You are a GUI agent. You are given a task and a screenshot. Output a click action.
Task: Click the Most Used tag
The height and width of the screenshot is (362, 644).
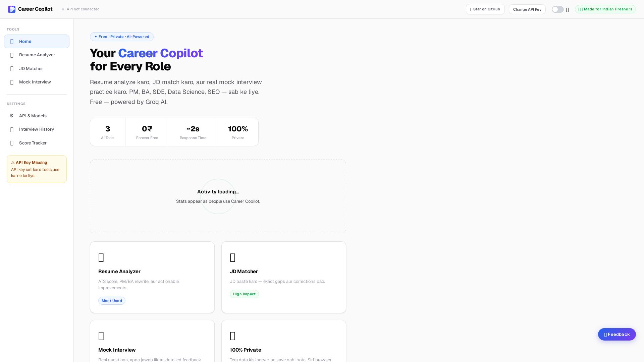[112, 301]
